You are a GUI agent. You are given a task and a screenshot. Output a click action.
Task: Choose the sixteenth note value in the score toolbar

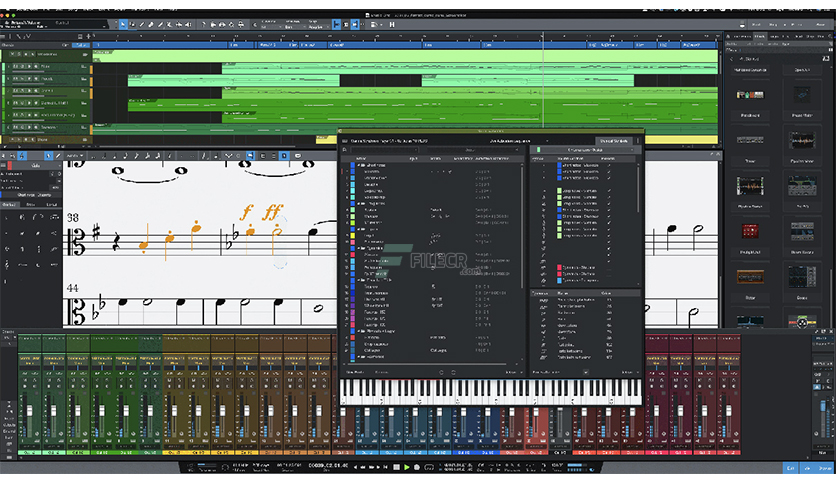(x=136, y=156)
